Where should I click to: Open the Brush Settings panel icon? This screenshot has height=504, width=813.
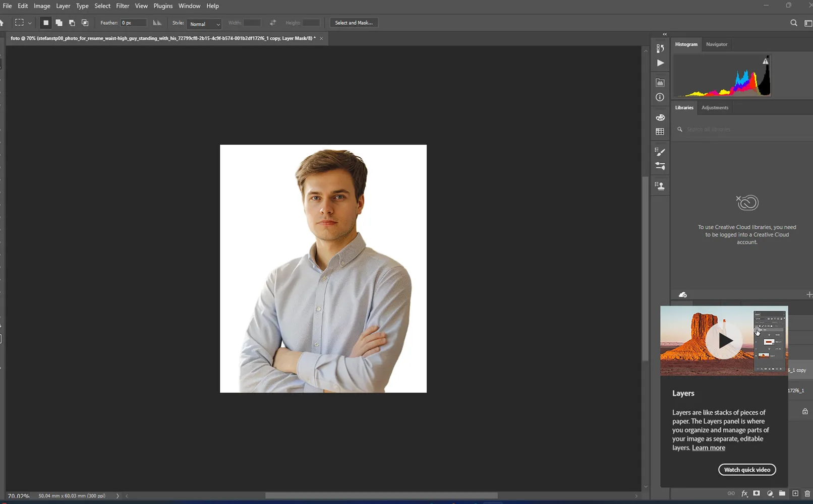(x=660, y=152)
